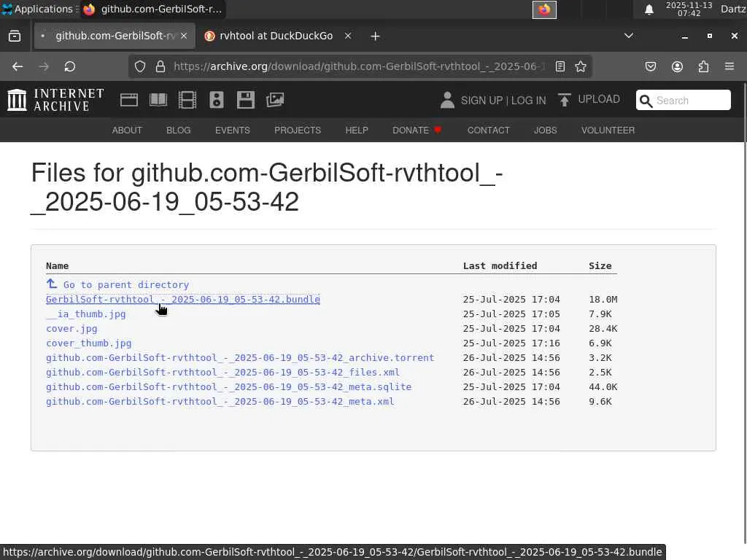Click the upload arrow icon

pyautogui.click(x=564, y=100)
